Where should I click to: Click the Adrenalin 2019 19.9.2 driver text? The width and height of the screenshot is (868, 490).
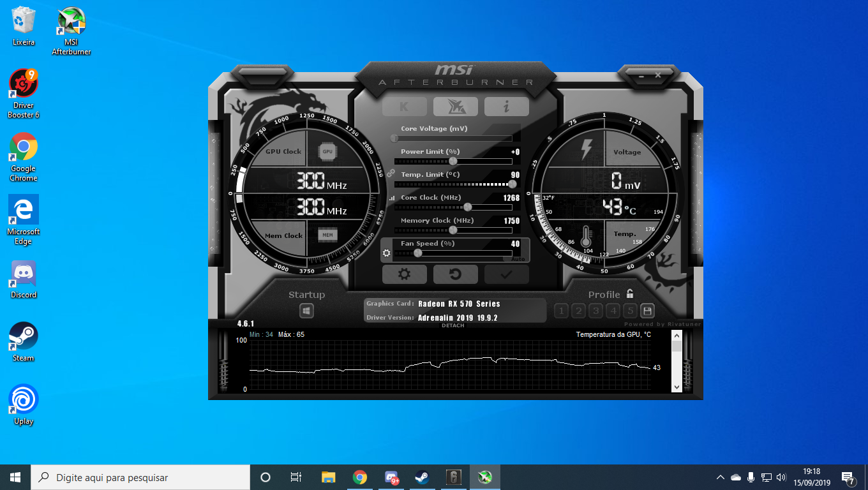(x=458, y=318)
